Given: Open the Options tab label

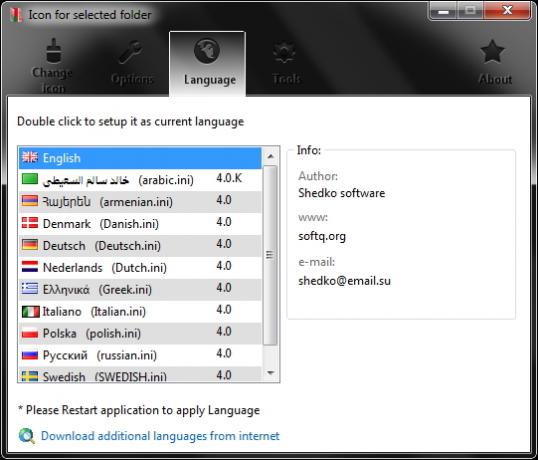Looking at the screenshot, I should pos(132,79).
